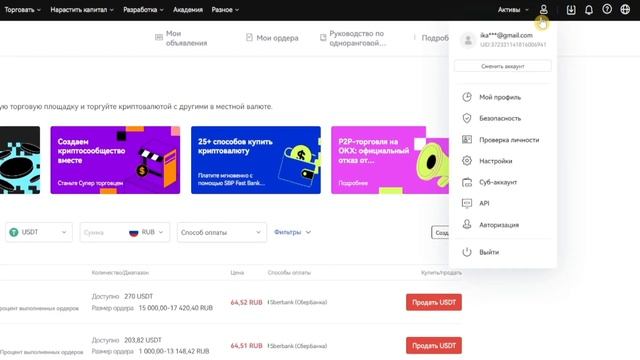This screenshot has width=640, height=360.
Task: Click Продать USDT for 64,51 RUB offer
Action: coord(434,346)
